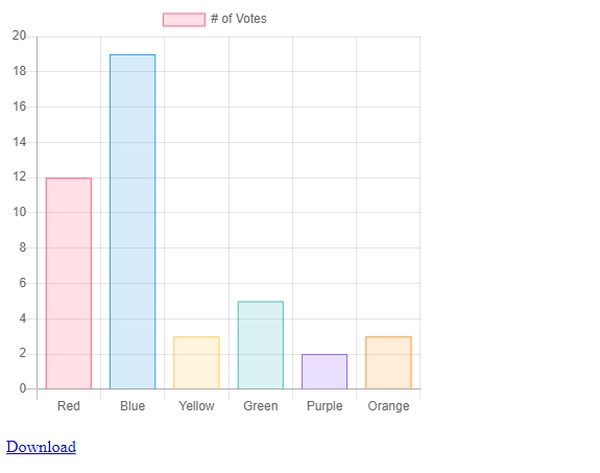Click the 'Purple' x-axis label
This screenshot has width=600, height=473.
(x=324, y=406)
